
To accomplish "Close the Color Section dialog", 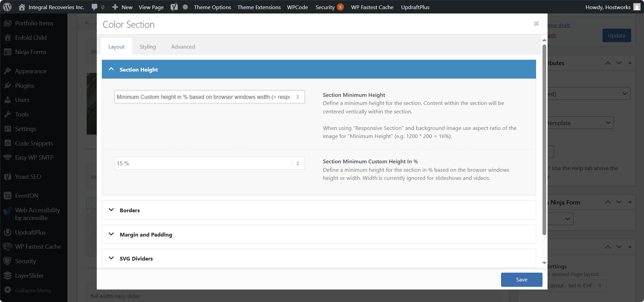I will (x=536, y=24).
